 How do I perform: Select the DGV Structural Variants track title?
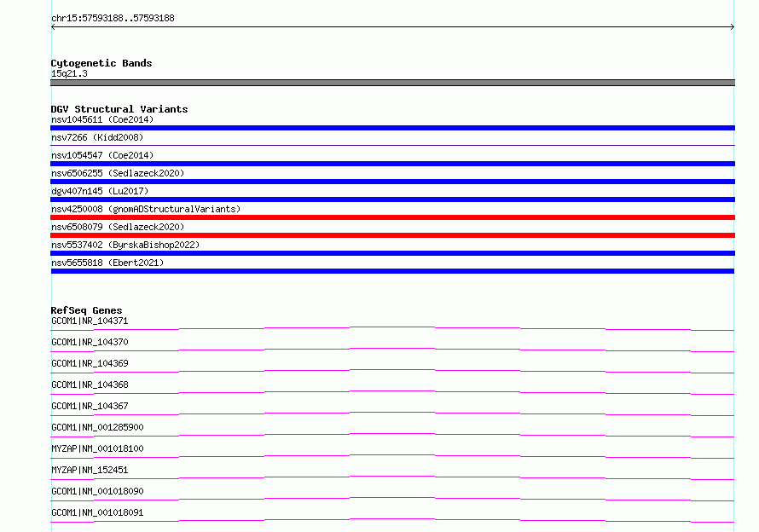click(119, 109)
